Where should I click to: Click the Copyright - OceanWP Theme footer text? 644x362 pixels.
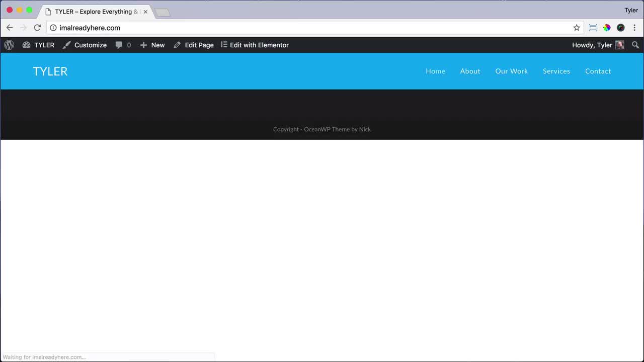click(x=322, y=129)
